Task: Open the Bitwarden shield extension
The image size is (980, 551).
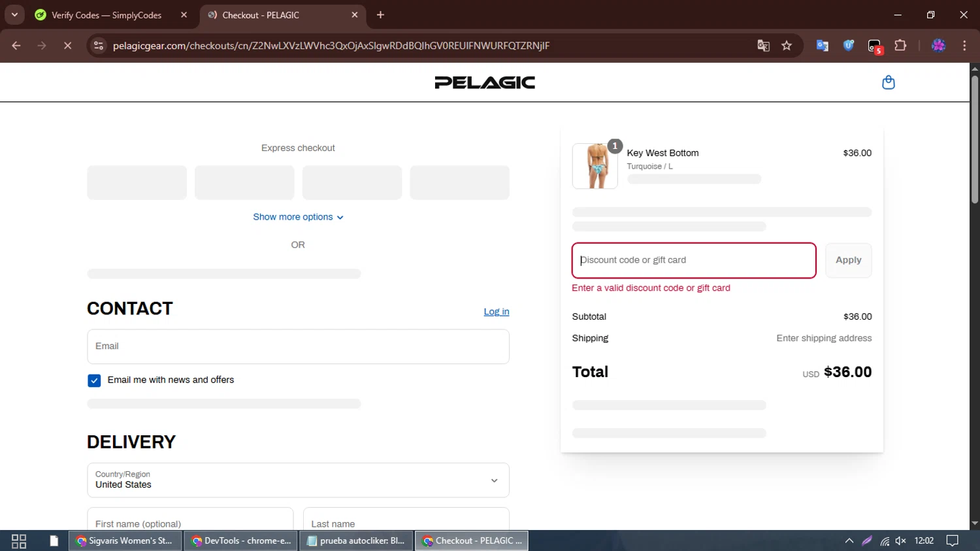Action: [x=849, y=46]
